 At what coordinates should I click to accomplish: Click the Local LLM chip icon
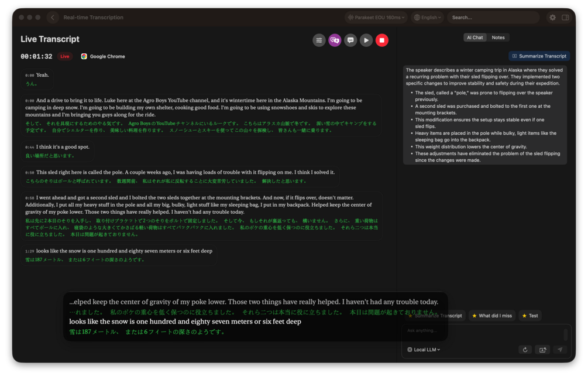coord(410,350)
